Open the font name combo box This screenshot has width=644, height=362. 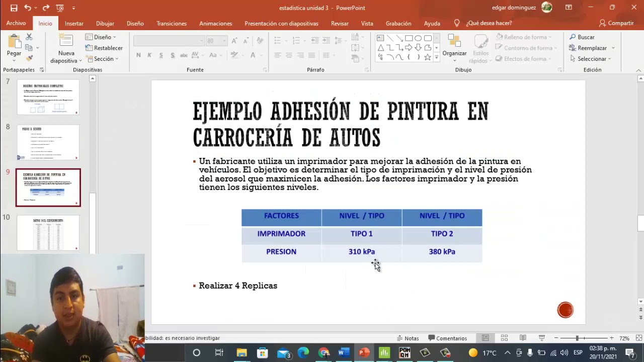(169, 41)
